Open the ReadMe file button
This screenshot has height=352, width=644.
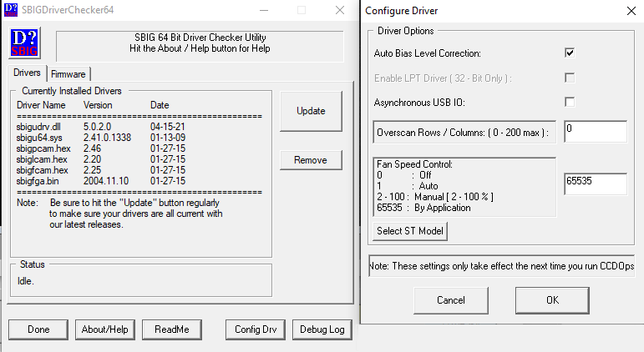click(172, 329)
